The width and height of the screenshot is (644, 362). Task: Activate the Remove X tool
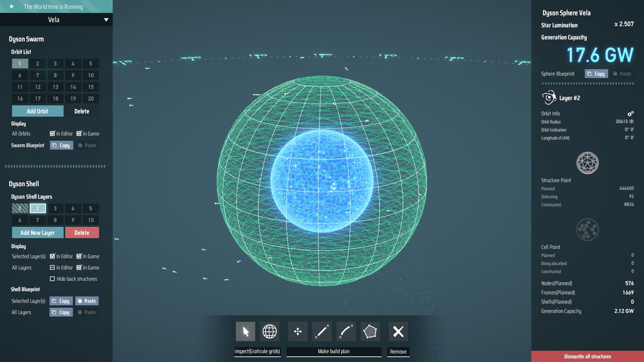(x=398, y=331)
